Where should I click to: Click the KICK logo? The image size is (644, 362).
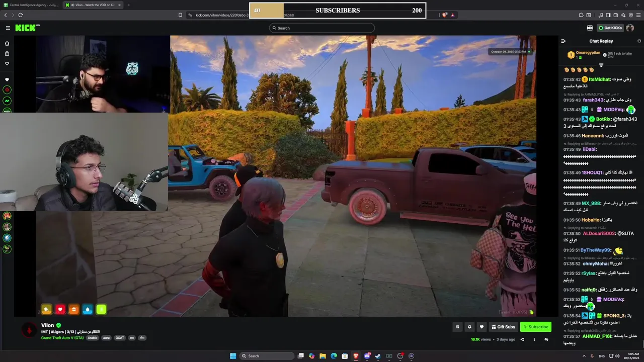tap(26, 28)
